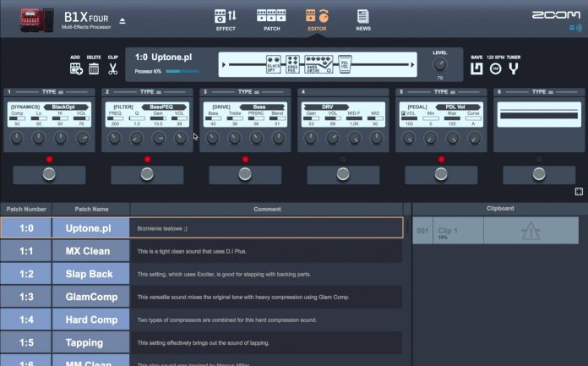The height and width of the screenshot is (366, 588).
Task: Toggle the footswitch for effect slot 1
Action: pyautogui.click(x=49, y=174)
